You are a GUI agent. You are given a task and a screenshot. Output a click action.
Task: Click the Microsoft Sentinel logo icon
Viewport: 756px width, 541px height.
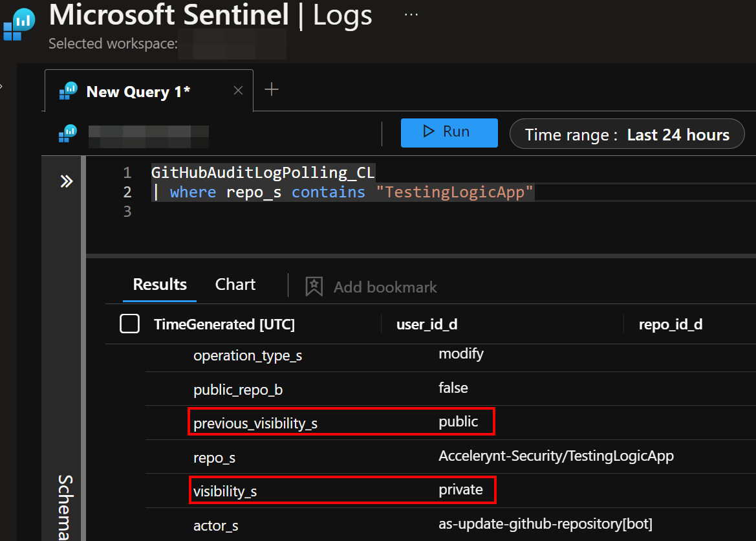(19, 25)
